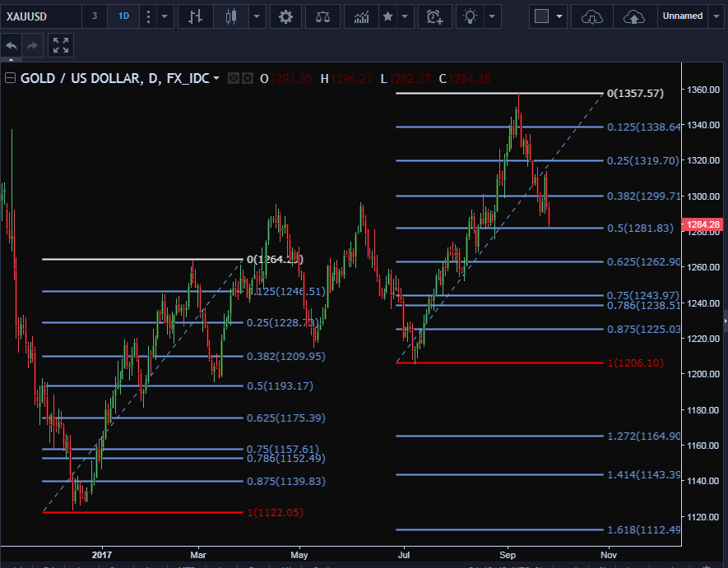Open the ideas lightbulb icon

(x=470, y=16)
